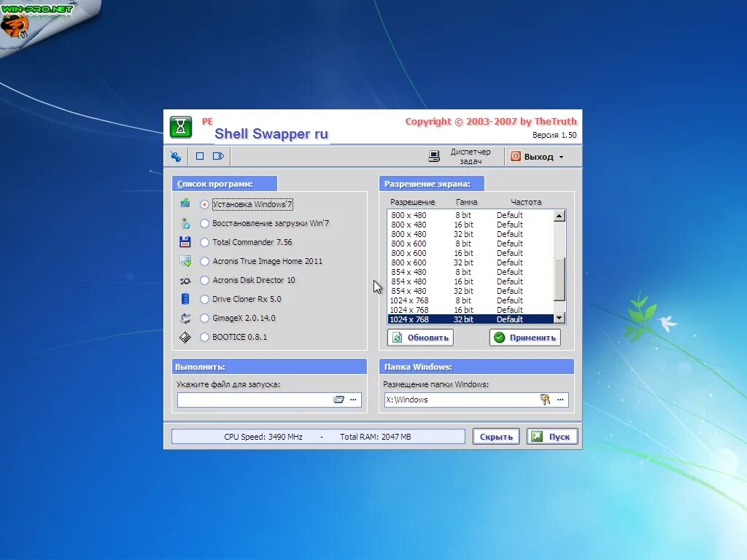The height and width of the screenshot is (560, 747).
Task: Click the Список программ panel header
Action: [225, 184]
